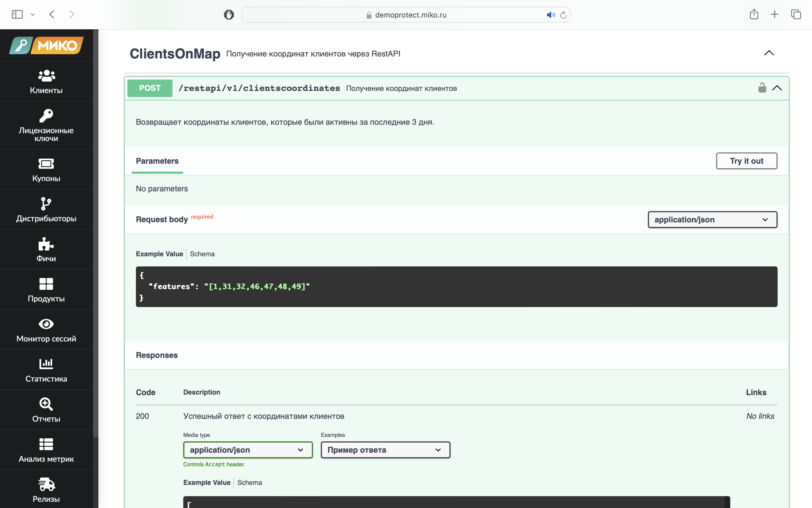This screenshot has height=508, width=812.
Task: Open the Клиенты section icon
Action: (46, 76)
